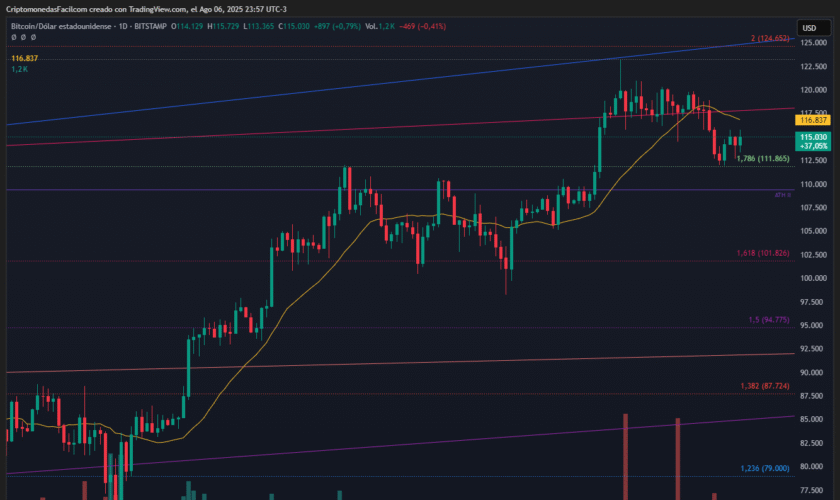Viewport: 840px width, 500px height.
Task: Select the 1,382 (87.724) Fibonacci level label
Action: (x=765, y=385)
